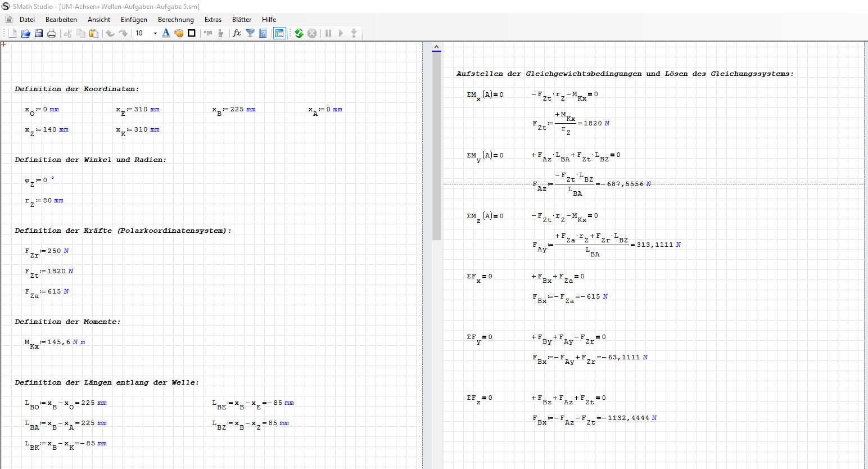This screenshot has height=469, width=868.
Task: Open the font size dropdown arrow
Action: 155,33
